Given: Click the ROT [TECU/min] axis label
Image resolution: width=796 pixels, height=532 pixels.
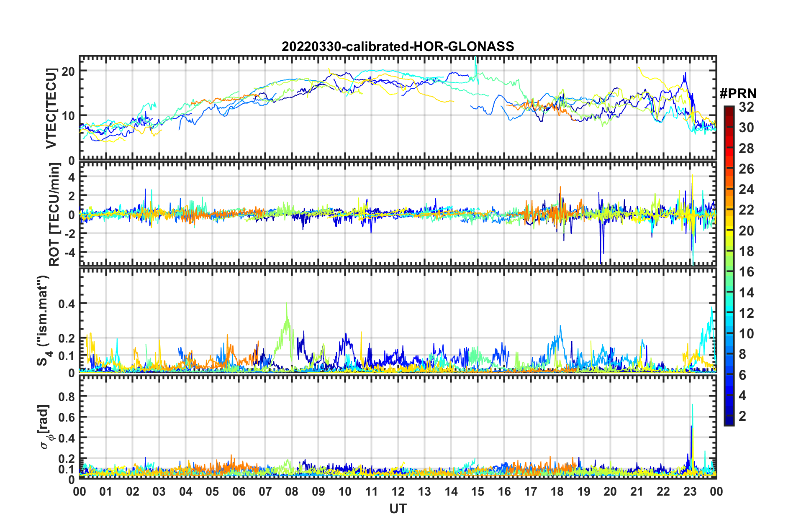Looking at the screenshot, I should [x=54, y=215].
